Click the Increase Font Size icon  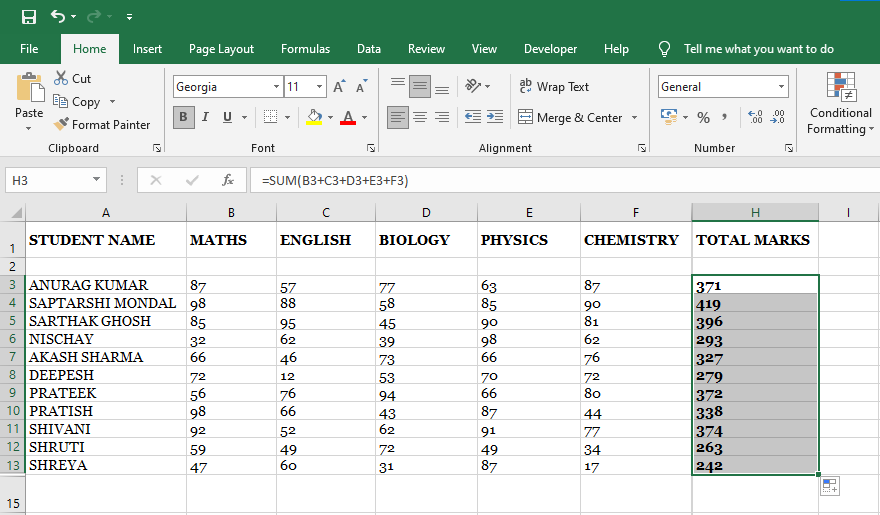(x=339, y=87)
